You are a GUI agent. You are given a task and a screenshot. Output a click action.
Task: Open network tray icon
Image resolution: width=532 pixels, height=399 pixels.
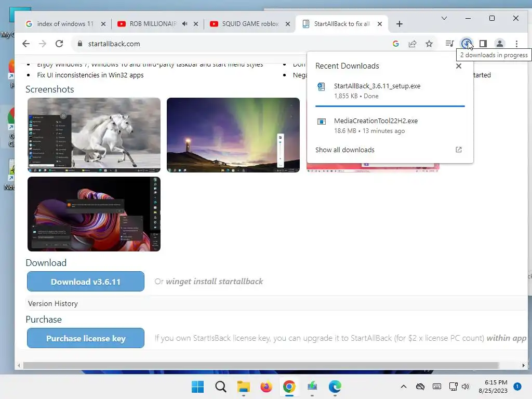point(453,387)
